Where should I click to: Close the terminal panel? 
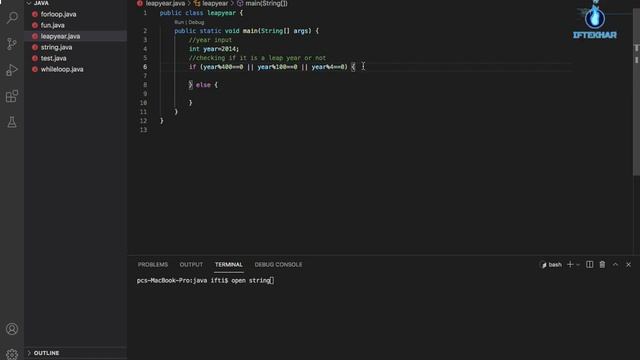(x=628, y=264)
